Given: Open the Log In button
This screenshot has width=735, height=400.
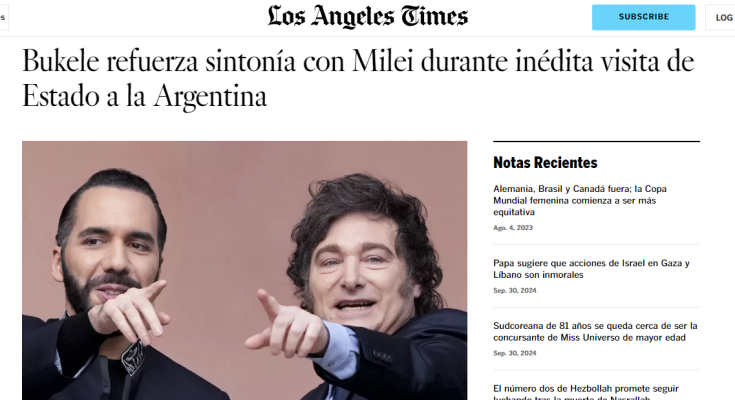Looking at the screenshot, I should coord(721,17).
